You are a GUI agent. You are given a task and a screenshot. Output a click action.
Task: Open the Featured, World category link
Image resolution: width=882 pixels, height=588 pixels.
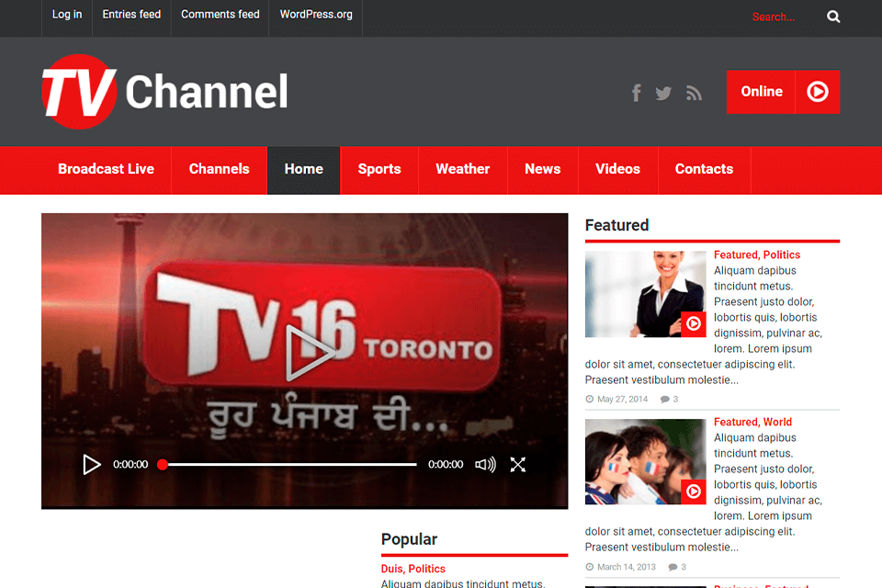(x=752, y=422)
